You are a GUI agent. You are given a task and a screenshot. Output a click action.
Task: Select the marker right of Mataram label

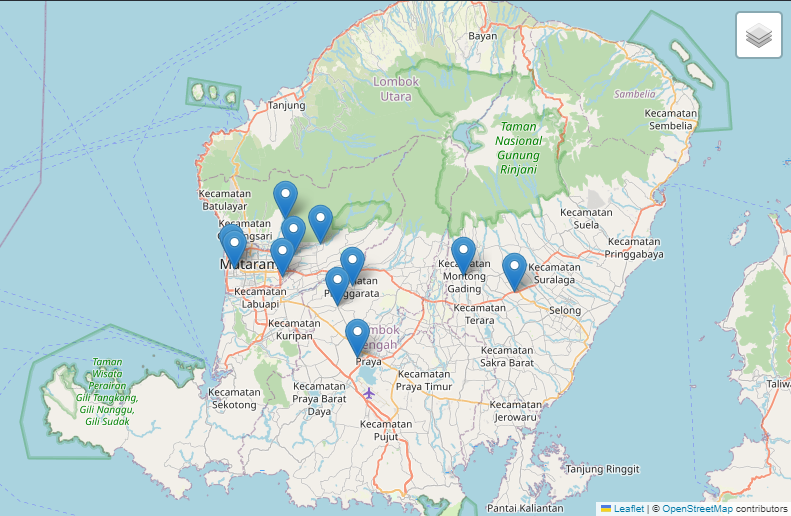[x=282, y=257]
